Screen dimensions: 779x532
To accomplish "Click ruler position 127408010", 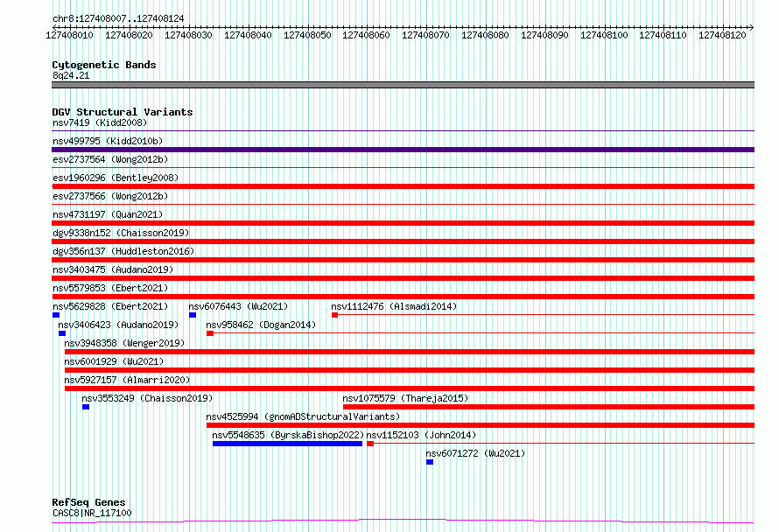I will coord(69,35).
